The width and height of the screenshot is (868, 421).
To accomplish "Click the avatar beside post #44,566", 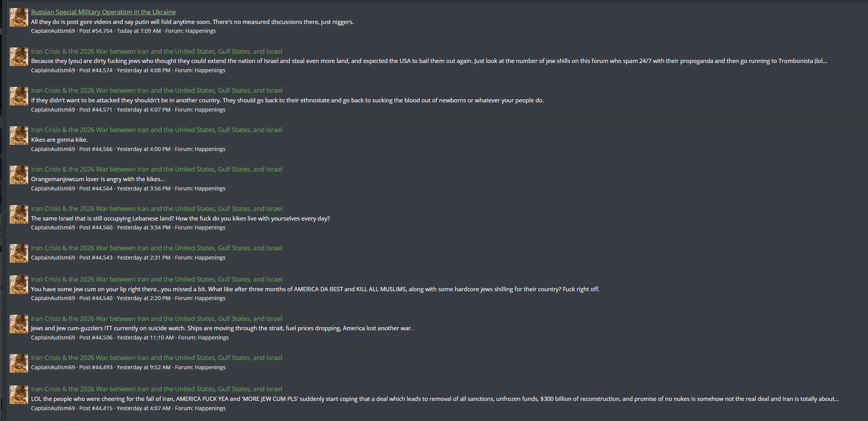I will pos(19,136).
